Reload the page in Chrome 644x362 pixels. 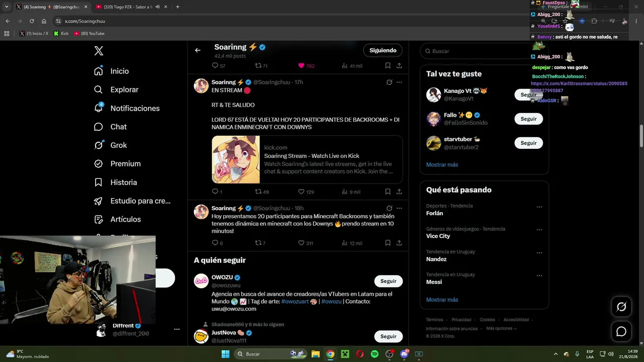point(32,21)
